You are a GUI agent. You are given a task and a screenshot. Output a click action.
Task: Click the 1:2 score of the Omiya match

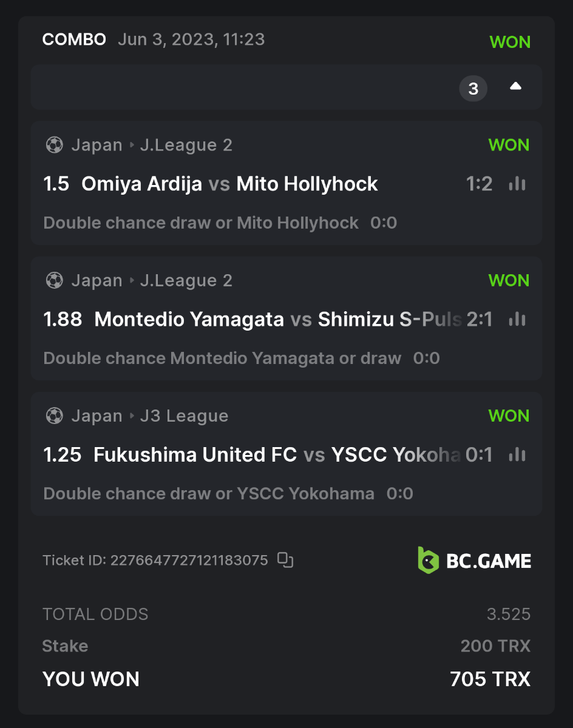pyautogui.click(x=479, y=184)
